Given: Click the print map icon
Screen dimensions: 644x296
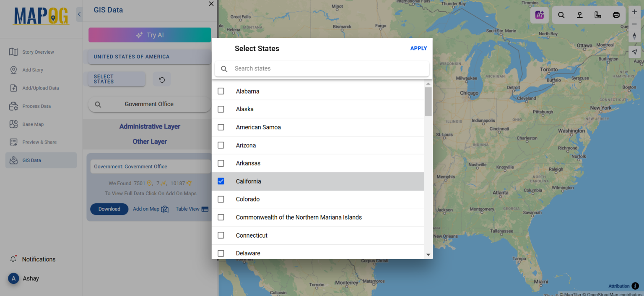Looking at the screenshot, I should click(616, 15).
